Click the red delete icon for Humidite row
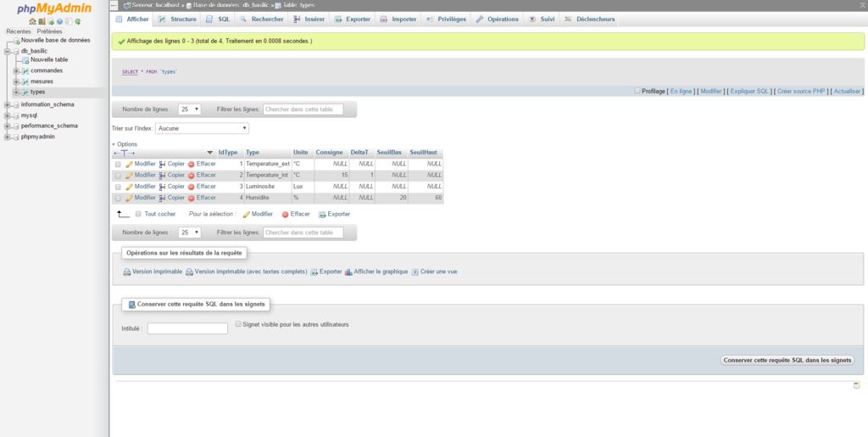 (x=192, y=198)
